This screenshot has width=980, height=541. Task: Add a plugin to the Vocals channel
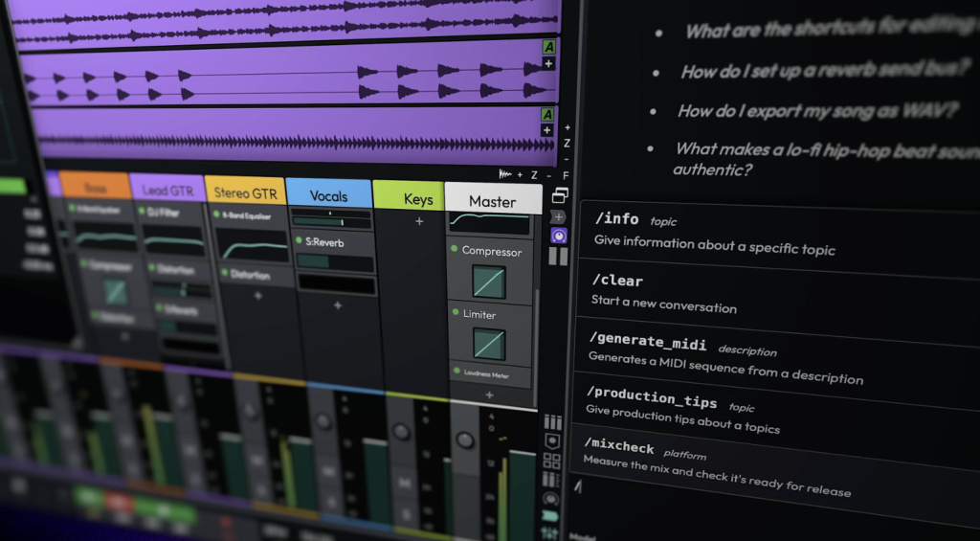click(338, 305)
